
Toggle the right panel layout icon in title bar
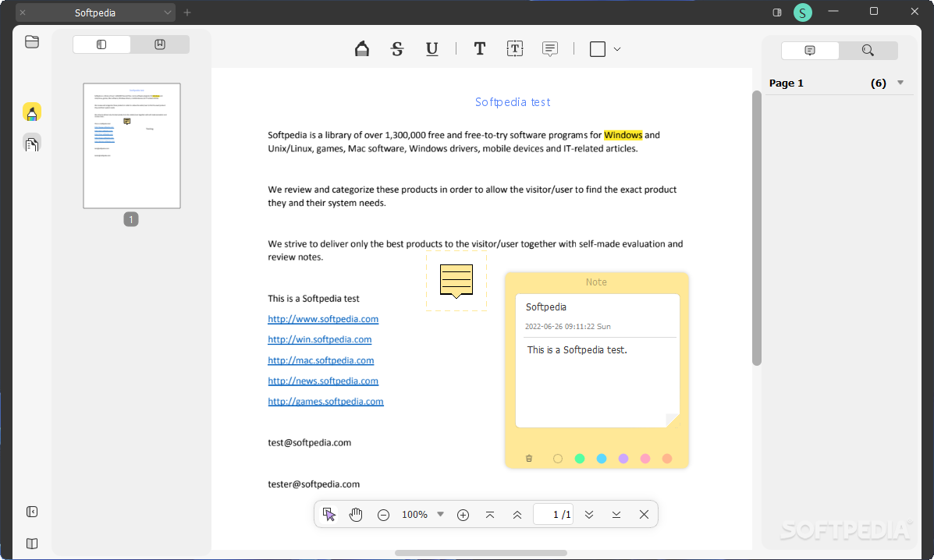tap(776, 12)
